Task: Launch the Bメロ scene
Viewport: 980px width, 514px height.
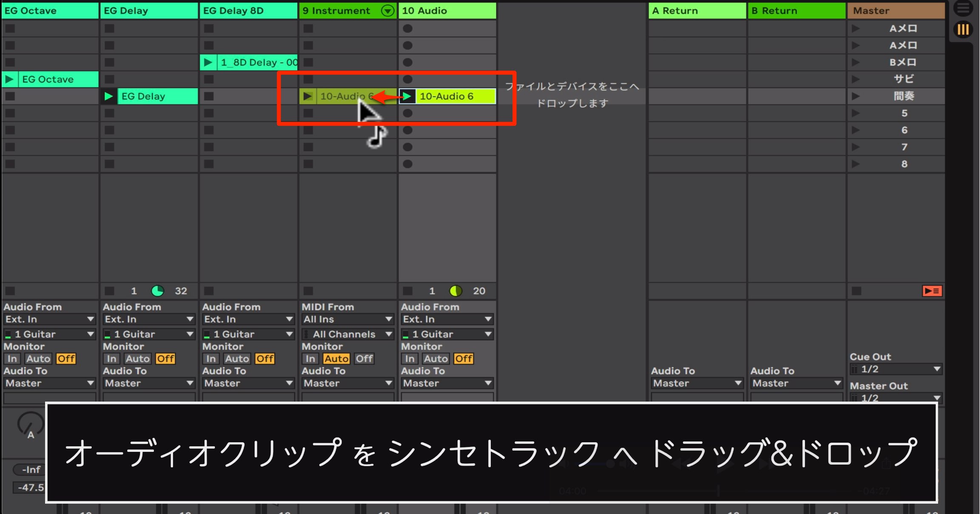Action: point(855,62)
